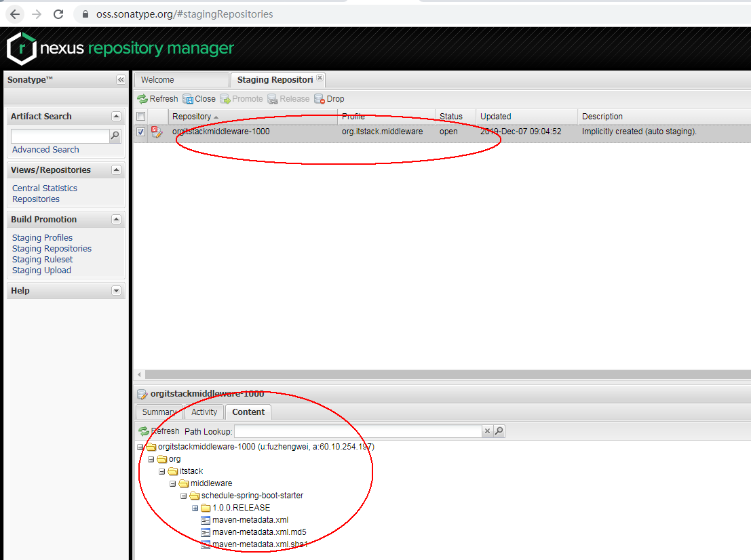The width and height of the screenshot is (751, 560).
Task: Clear the Path Lookup field with x icon
Action: pos(487,431)
